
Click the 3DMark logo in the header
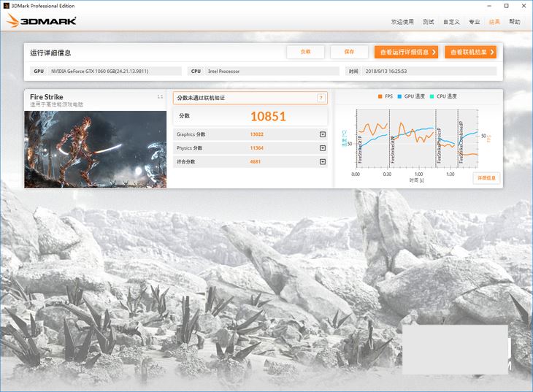(x=42, y=20)
